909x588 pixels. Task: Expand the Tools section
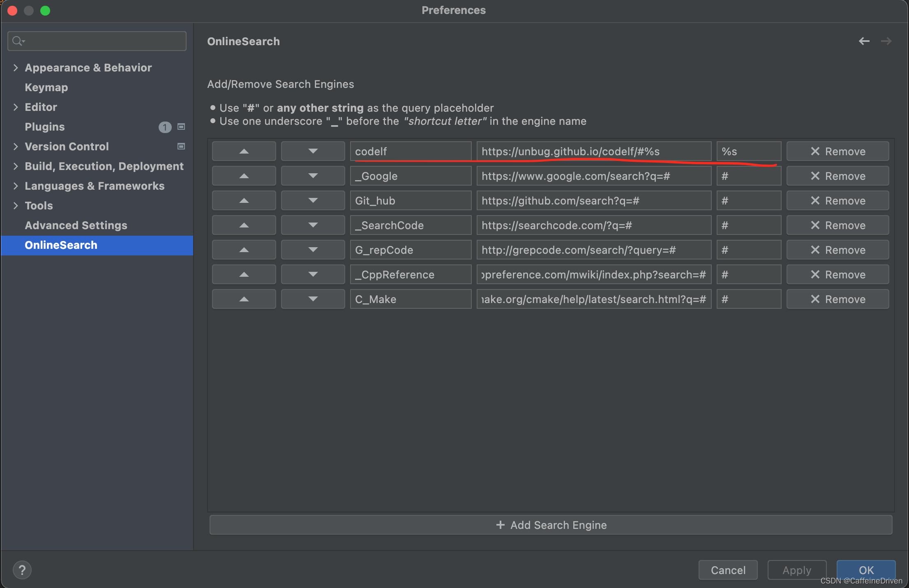point(16,205)
